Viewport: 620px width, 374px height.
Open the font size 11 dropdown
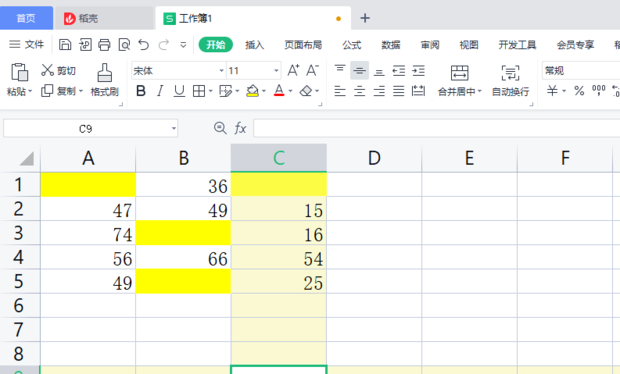(276, 71)
